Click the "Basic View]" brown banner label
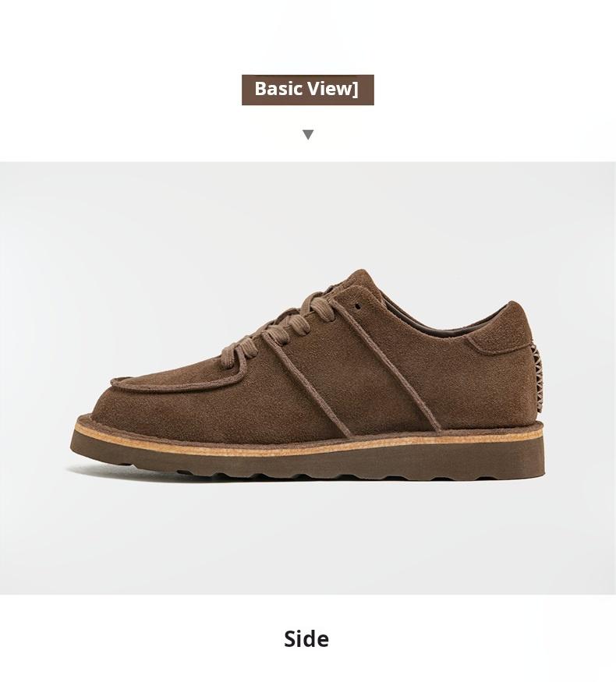The height and width of the screenshot is (682, 616). tap(307, 90)
